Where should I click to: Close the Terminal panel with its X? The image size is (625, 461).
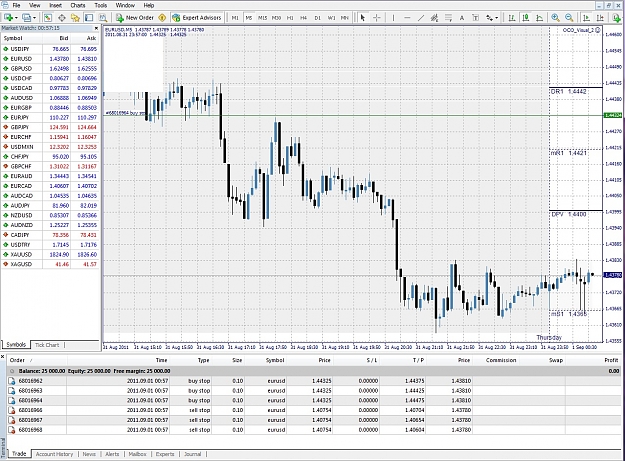point(3,357)
